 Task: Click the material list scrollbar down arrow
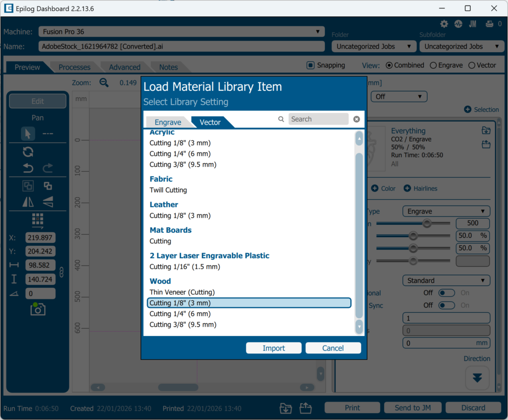tap(359, 327)
